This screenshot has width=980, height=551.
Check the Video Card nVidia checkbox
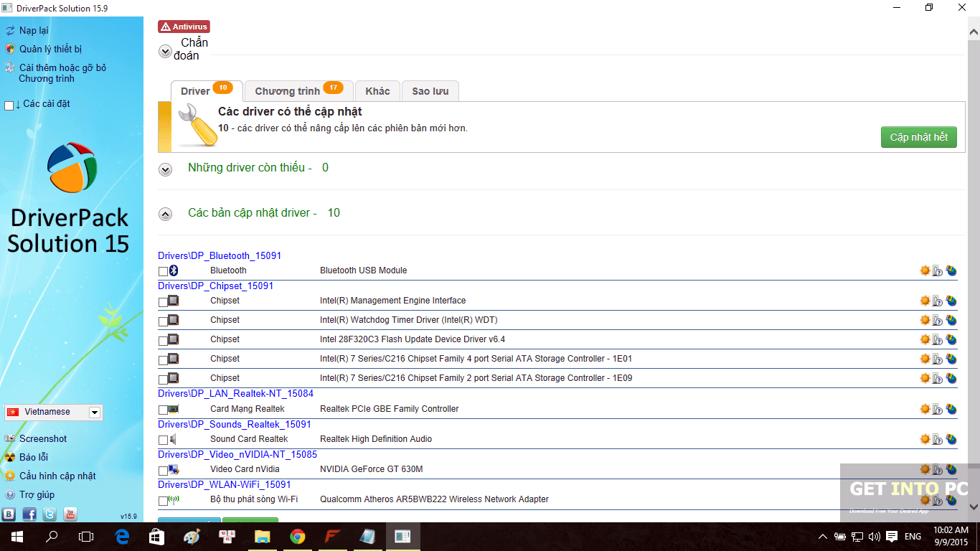[x=163, y=471]
